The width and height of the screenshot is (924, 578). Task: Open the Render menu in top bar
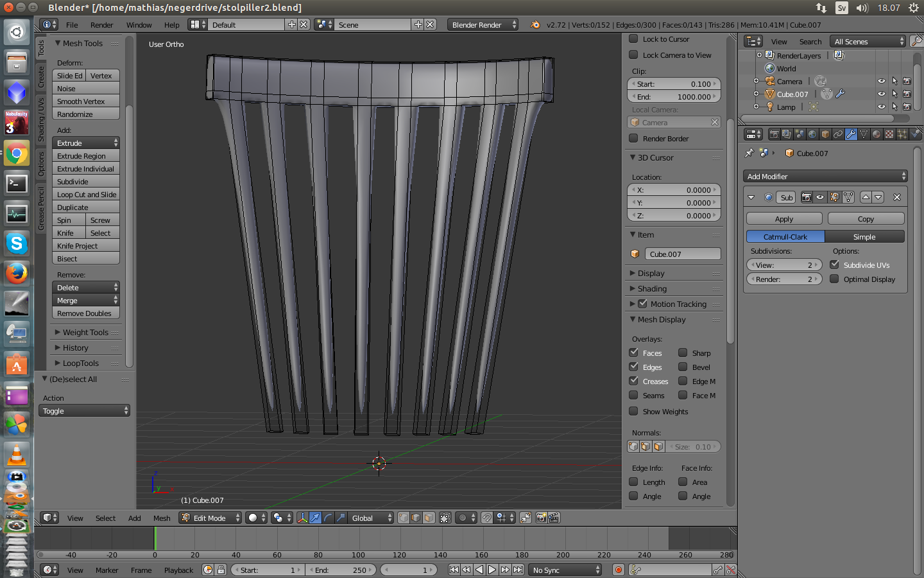click(101, 24)
